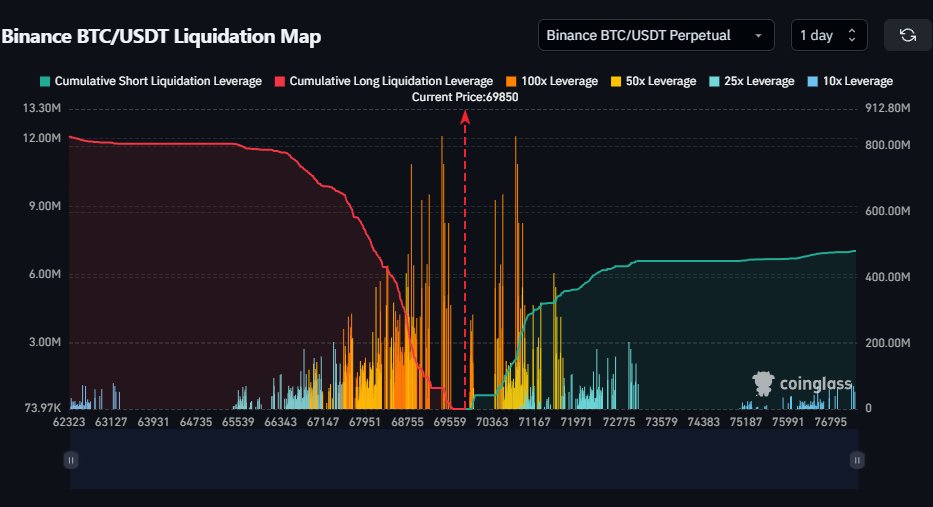Click the 600.00M right axis label
933x507 pixels.
(x=887, y=211)
